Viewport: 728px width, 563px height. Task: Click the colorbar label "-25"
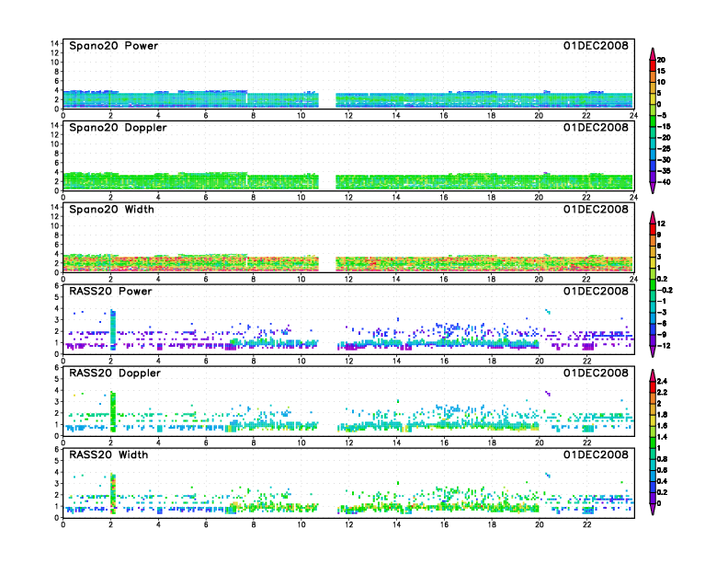(664, 149)
